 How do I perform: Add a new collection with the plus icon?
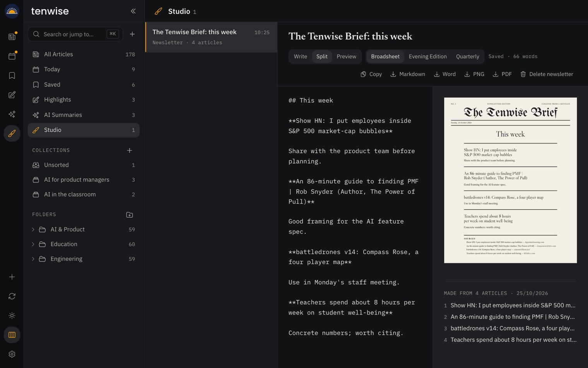point(130,150)
